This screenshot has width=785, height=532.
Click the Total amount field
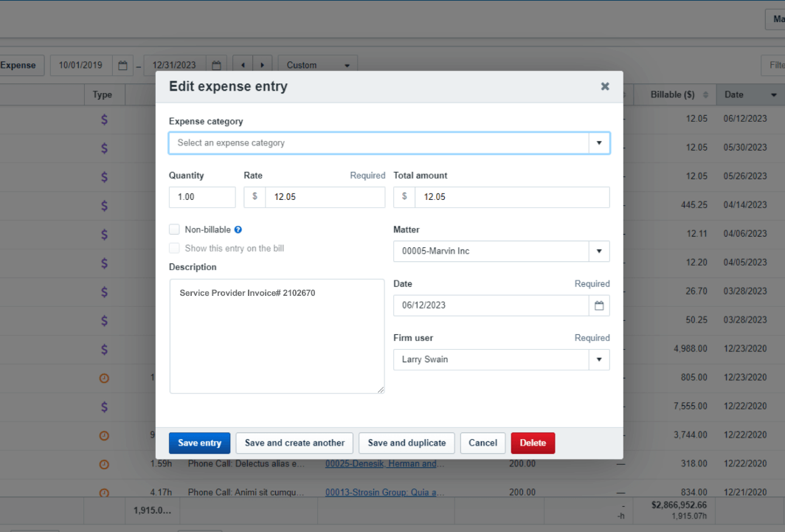pos(512,197)
